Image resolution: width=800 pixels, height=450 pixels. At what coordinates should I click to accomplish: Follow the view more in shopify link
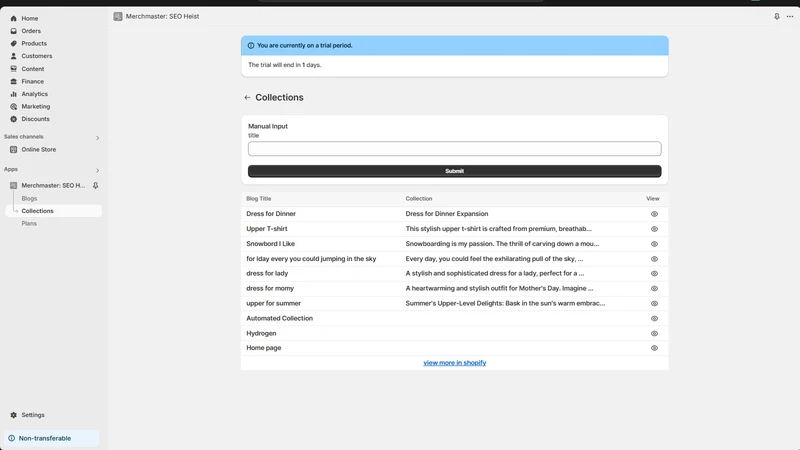455,363
